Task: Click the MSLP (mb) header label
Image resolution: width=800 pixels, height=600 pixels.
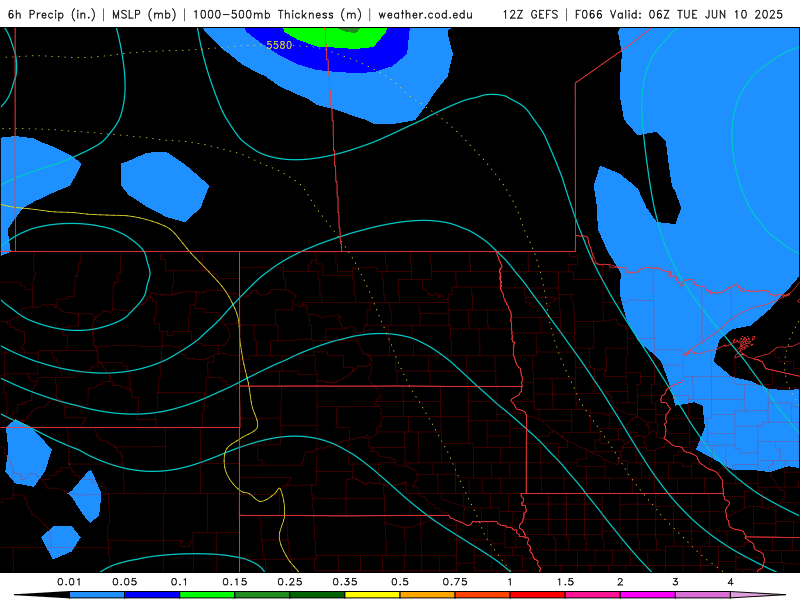Action: [144, 15]
